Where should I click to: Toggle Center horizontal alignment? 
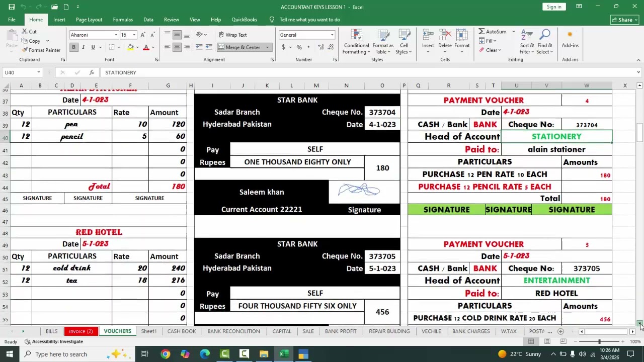pyautogui.click(x=177, y=47)
